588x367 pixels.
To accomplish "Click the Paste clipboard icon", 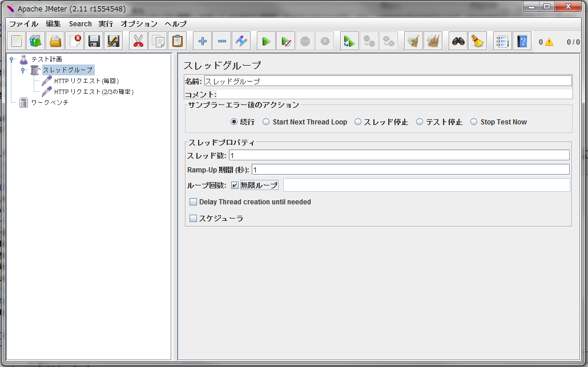I will click(x=178, y=41).
